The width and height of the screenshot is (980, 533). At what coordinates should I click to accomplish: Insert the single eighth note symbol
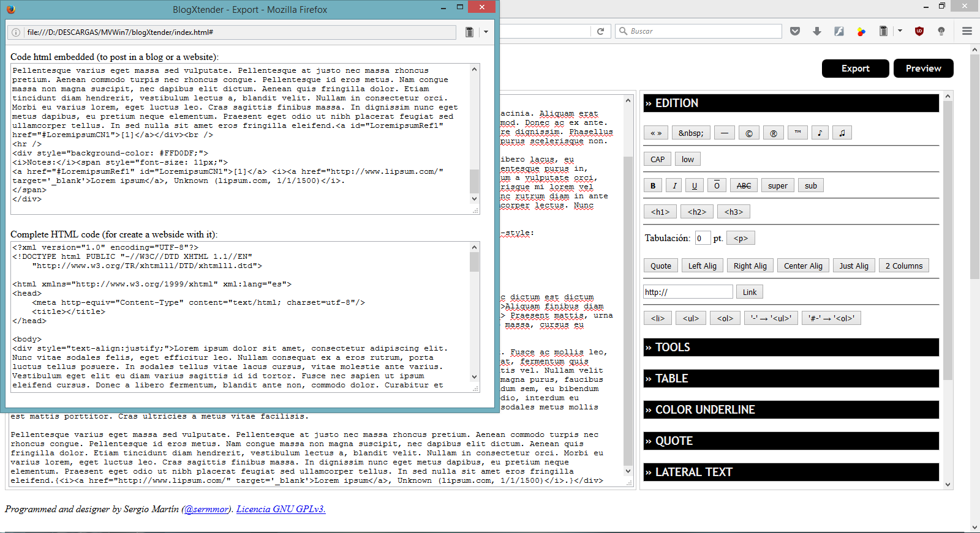coord(820,133)
